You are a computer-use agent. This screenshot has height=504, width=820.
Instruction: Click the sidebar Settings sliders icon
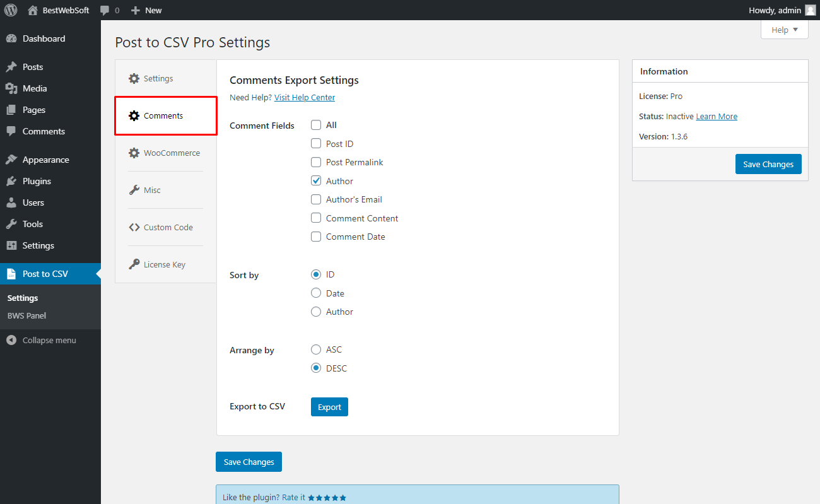pos(11,245)
